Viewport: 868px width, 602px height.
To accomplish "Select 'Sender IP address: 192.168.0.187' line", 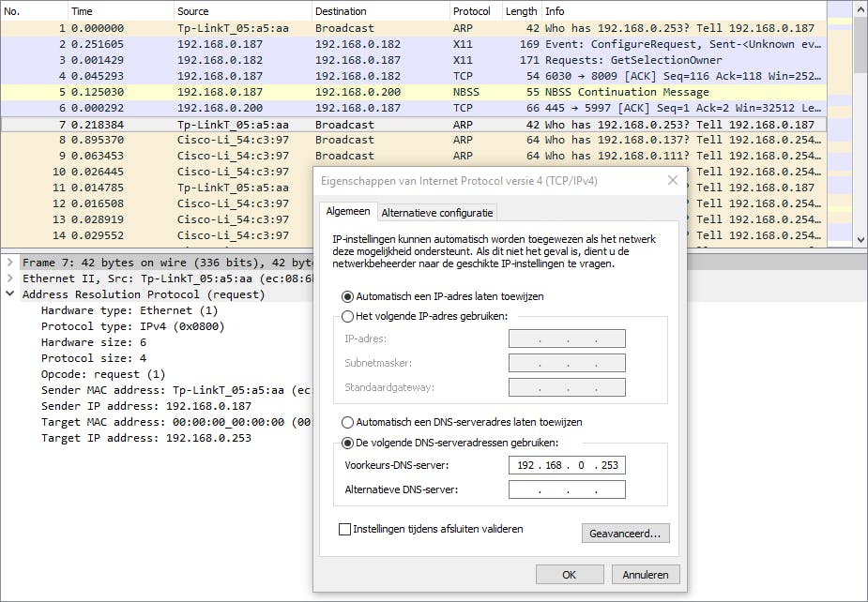I will click(x=146, y=406).
